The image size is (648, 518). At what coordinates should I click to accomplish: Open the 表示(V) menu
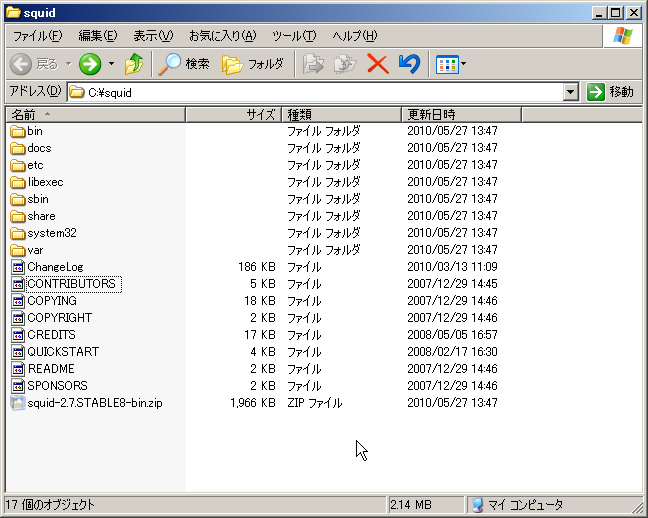pos(153,36)
